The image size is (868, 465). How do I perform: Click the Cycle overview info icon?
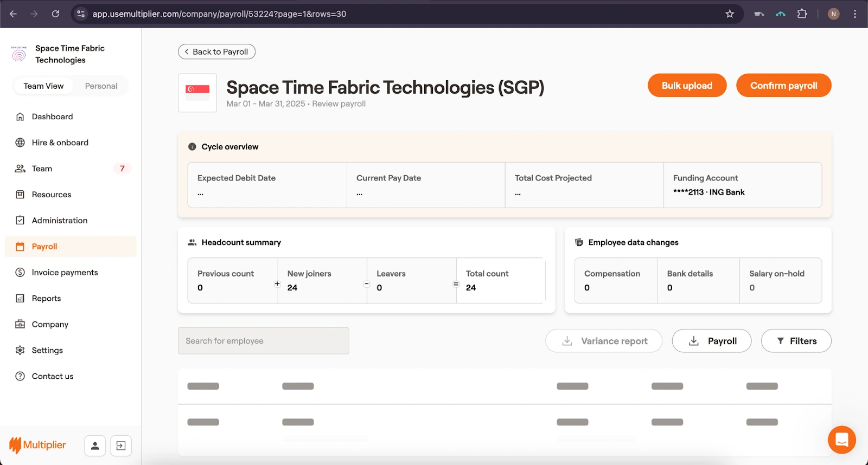pos(192,147)
